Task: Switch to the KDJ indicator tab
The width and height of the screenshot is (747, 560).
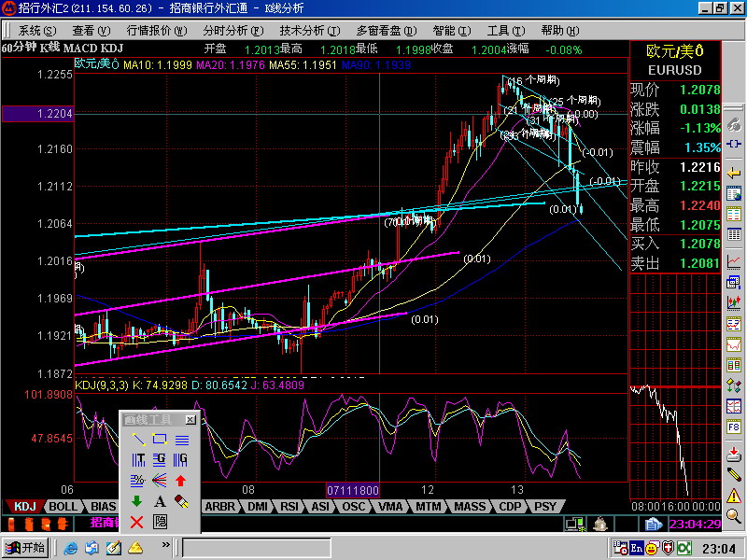Action: 25,506
